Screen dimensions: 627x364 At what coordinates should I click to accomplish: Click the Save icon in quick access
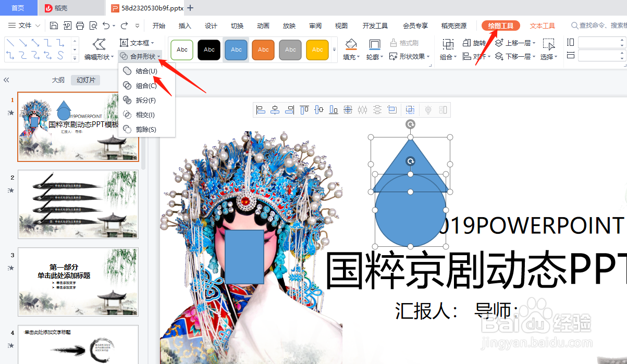click(x=54, y=26)
